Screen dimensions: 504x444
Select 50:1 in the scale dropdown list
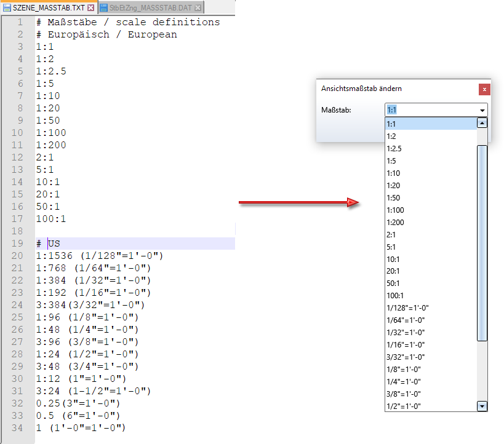[431, 283]
